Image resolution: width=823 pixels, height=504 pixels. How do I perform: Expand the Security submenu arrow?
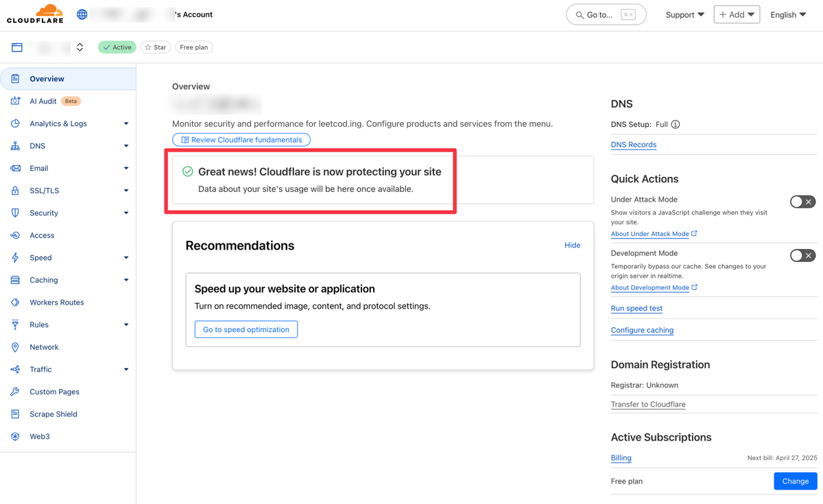tap(126, 213)
